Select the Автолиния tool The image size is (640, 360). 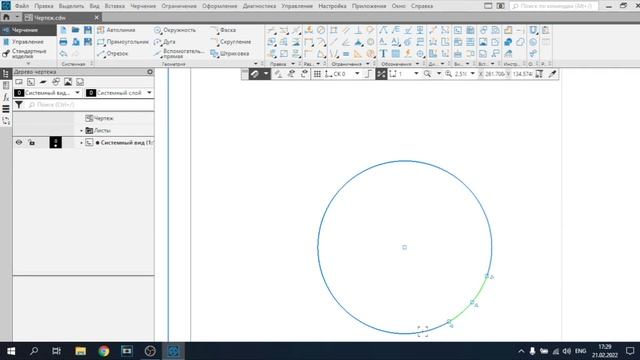pyautogui.click(x=116, y=30)
